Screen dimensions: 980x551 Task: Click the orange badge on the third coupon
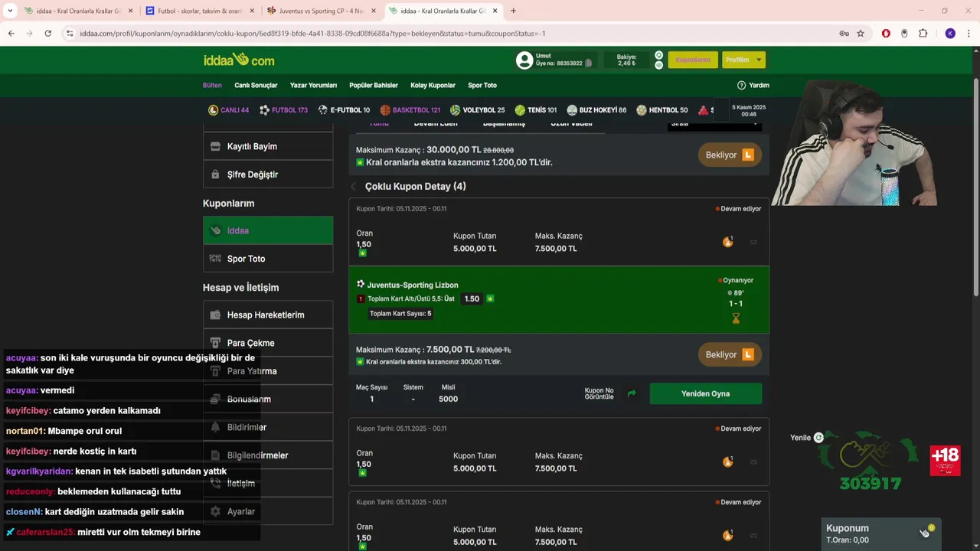click(727, 535)
